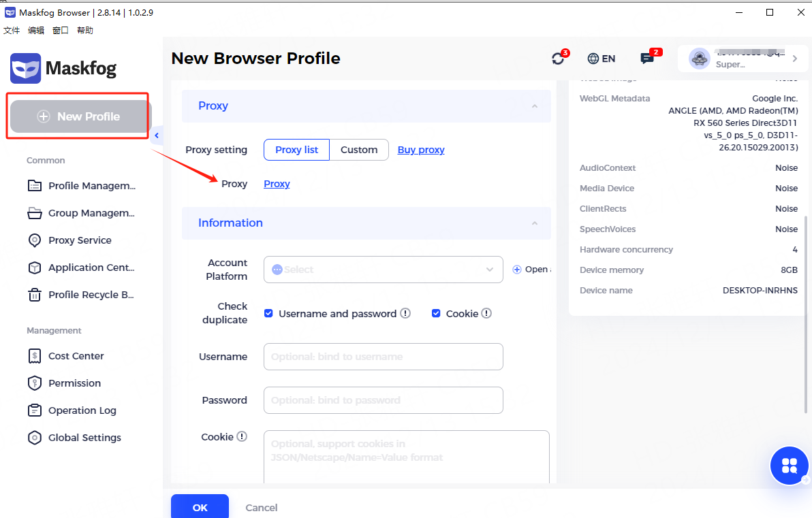Image resolution: width=812 pixels, height=518 pixels.
Task: Click the Profile Management sidebar icon
Action: (x=34, y=186)
